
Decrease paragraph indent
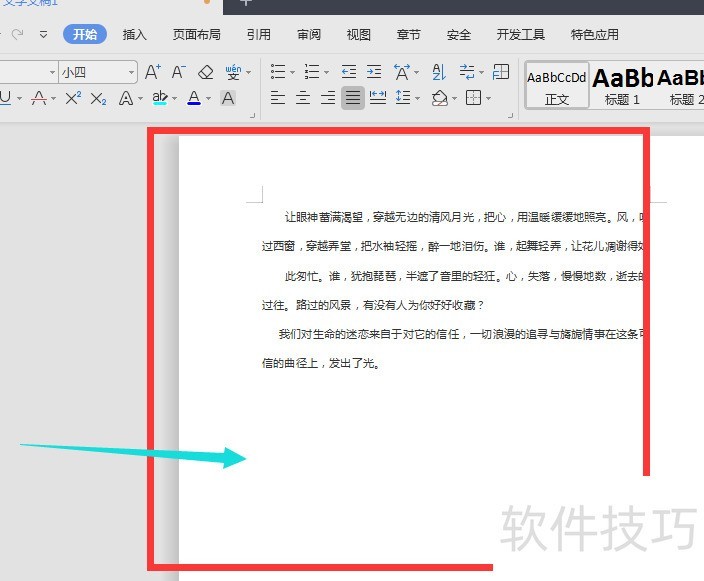click(349, 71)
